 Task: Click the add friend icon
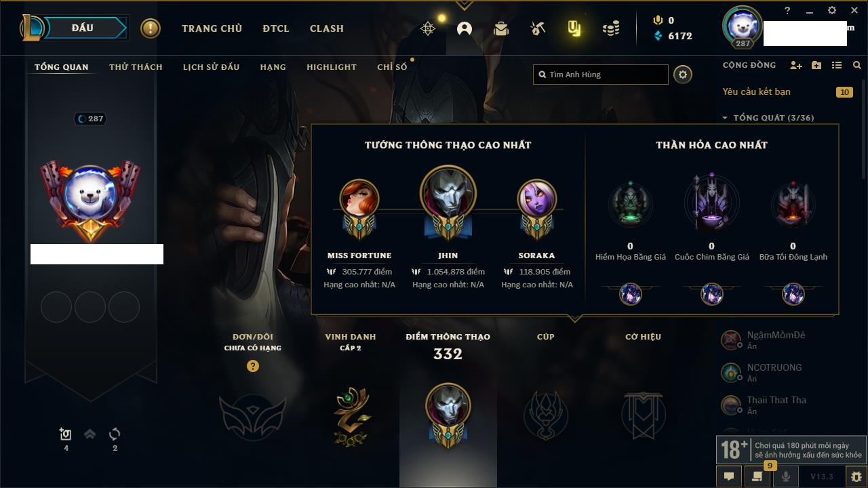pos(796,65)
